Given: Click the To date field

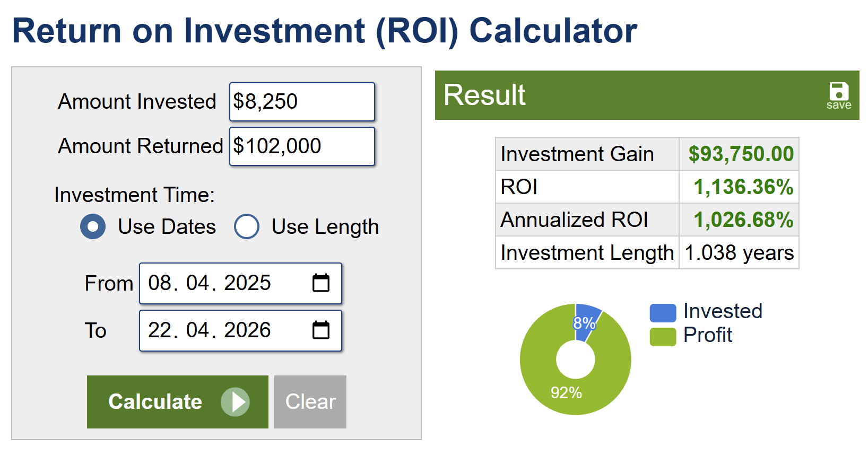Looking at the screenshot, I should 223,330.
